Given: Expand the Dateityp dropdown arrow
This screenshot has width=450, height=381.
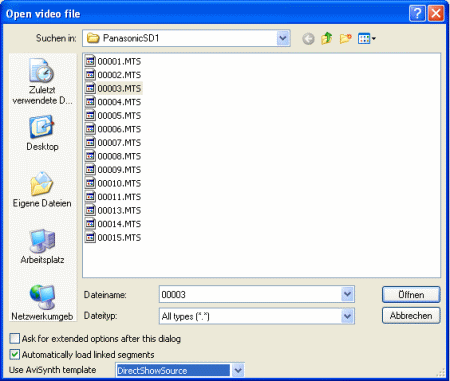Looking at the screenshot, I should 347,316.
